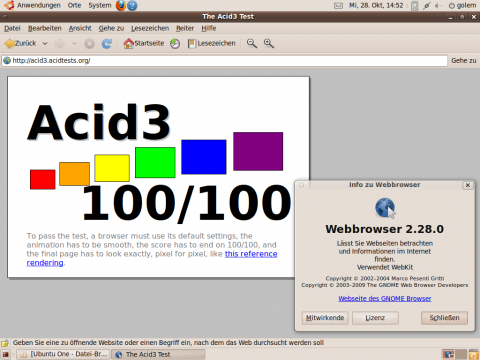Open the Lesezeichen toolbar button
Viewport: 480px width, 360px height.
pyautogui.click(x=211, y=43)
